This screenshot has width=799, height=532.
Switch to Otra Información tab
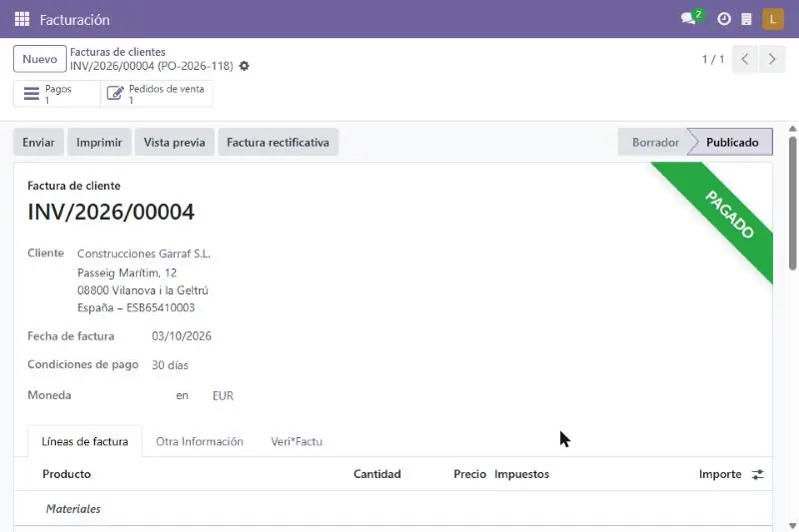pos(199,441)
